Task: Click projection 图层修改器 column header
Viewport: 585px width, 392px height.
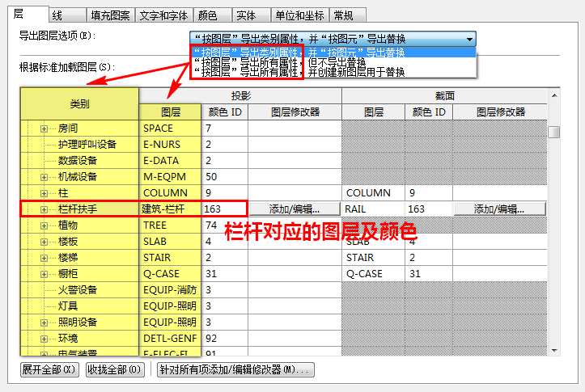Action: [x=295, y=112]
